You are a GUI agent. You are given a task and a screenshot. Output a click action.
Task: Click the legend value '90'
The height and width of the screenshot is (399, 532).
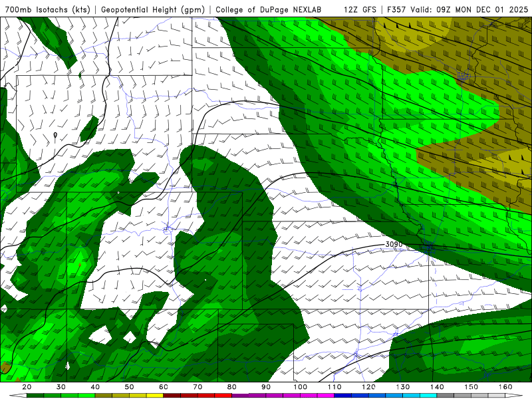[266, 387]
